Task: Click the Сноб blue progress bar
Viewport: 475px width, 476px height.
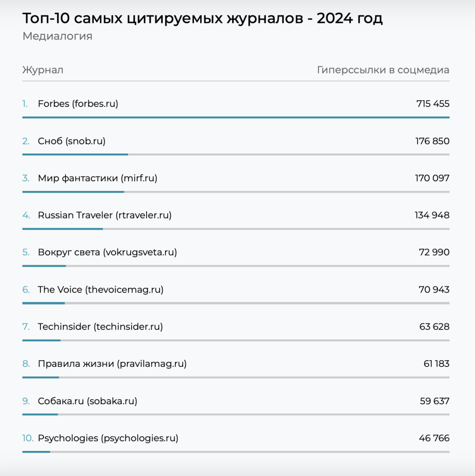Action: pyautogui.click(x=75, y=154)
